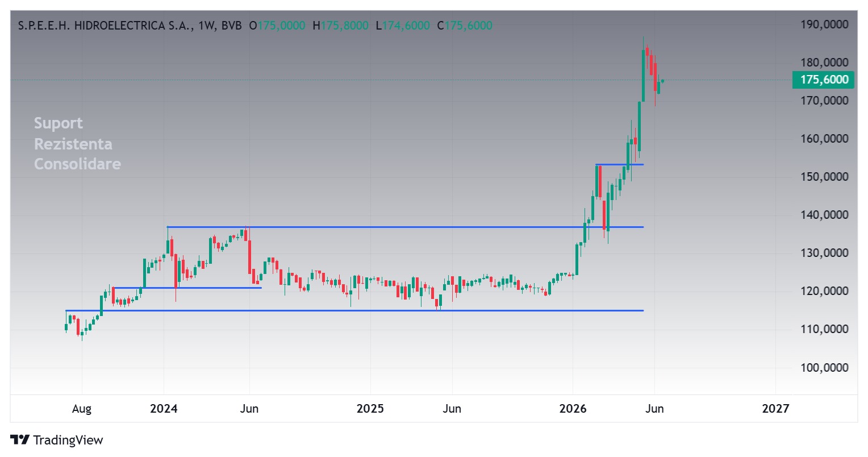Click the 140,0000 price axis label
This screenshot has width=868, height=457.
point(824,215)
